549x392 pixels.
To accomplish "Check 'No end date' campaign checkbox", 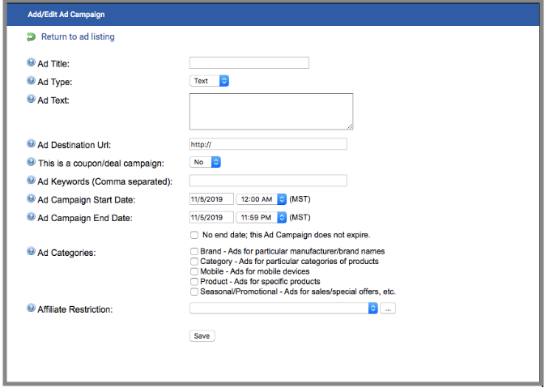I will (x=194, y=235).
